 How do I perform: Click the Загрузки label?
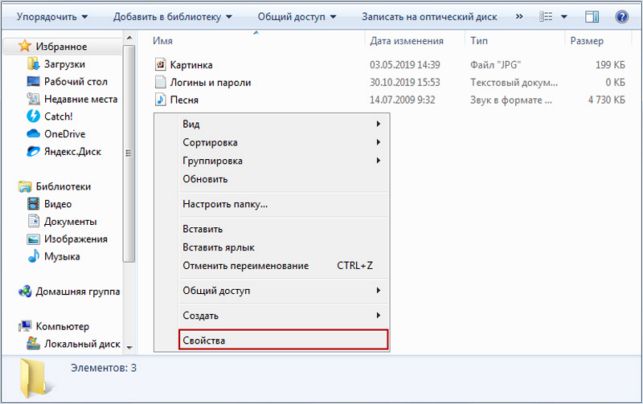pyautogui.click(x=65, y=64)
